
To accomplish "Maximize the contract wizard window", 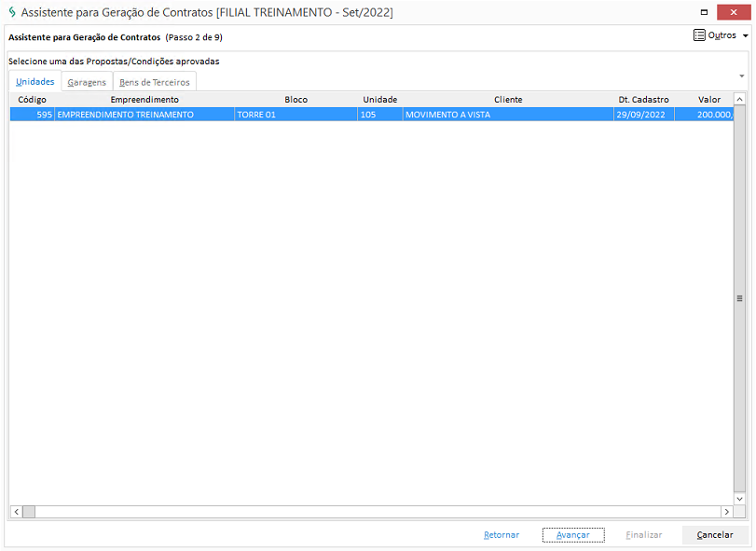I will (x=703, y=12).
